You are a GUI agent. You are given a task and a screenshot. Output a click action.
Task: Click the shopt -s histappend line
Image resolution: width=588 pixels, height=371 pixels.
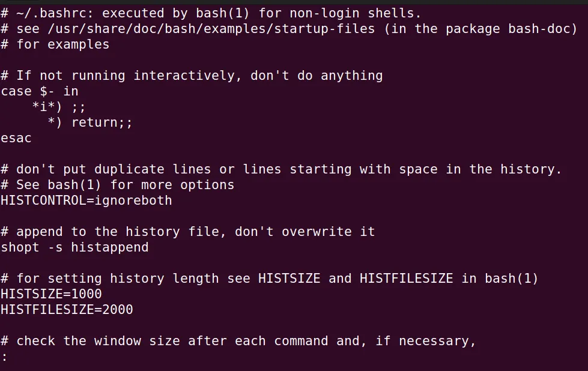74,247
